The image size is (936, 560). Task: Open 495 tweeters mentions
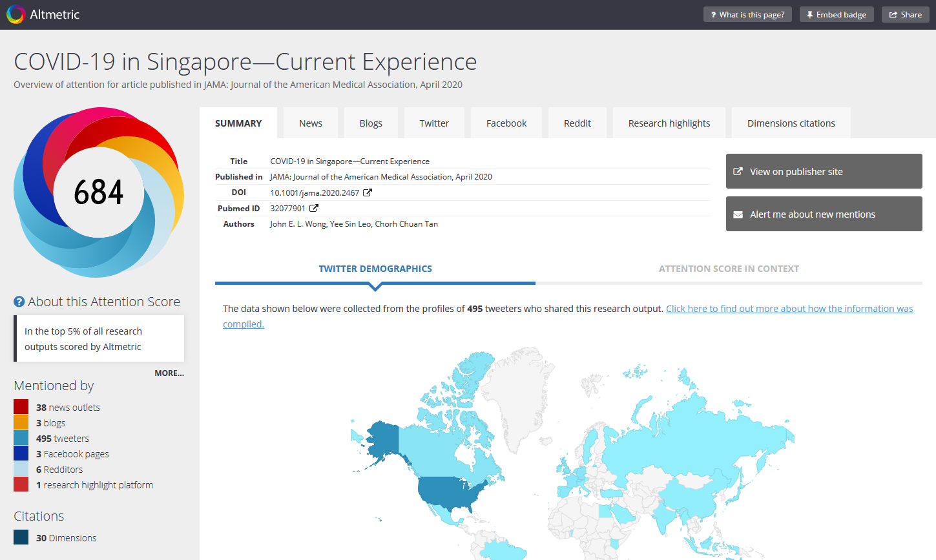tap(63, 439)
